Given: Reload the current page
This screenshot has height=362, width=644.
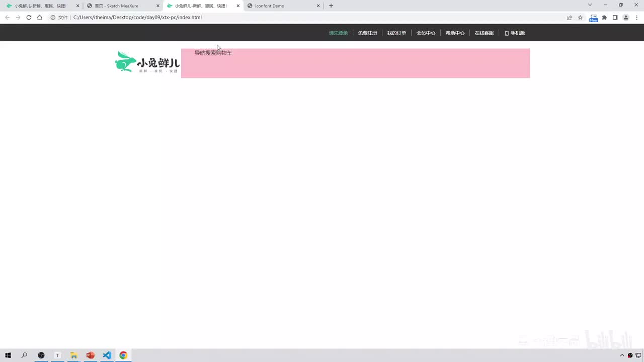Looking at the screenshot, I should (29, 17).
